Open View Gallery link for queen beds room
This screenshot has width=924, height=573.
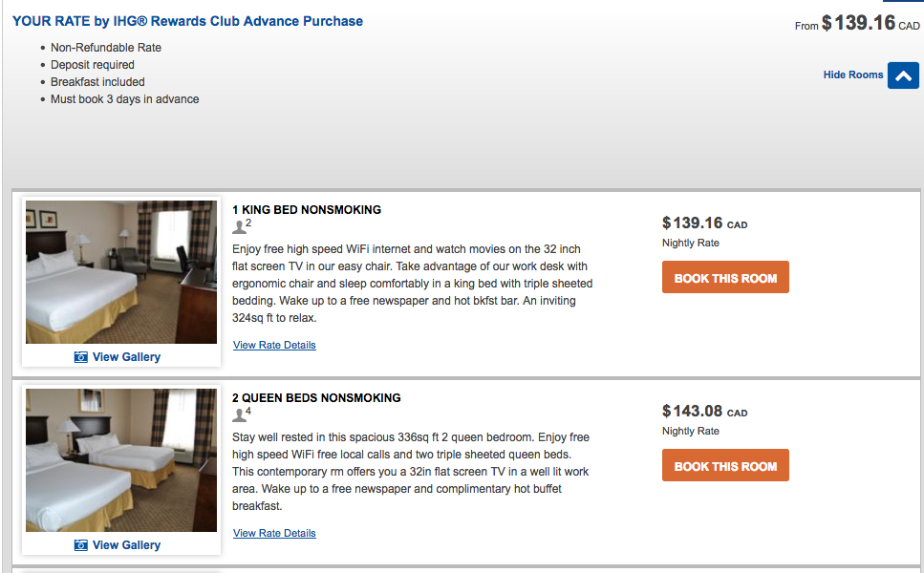126,545
